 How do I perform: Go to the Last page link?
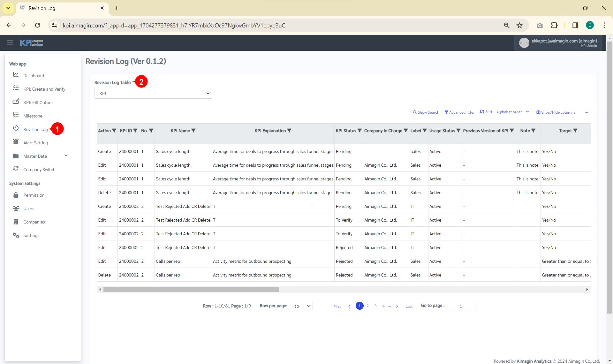[x=409, y=307]
